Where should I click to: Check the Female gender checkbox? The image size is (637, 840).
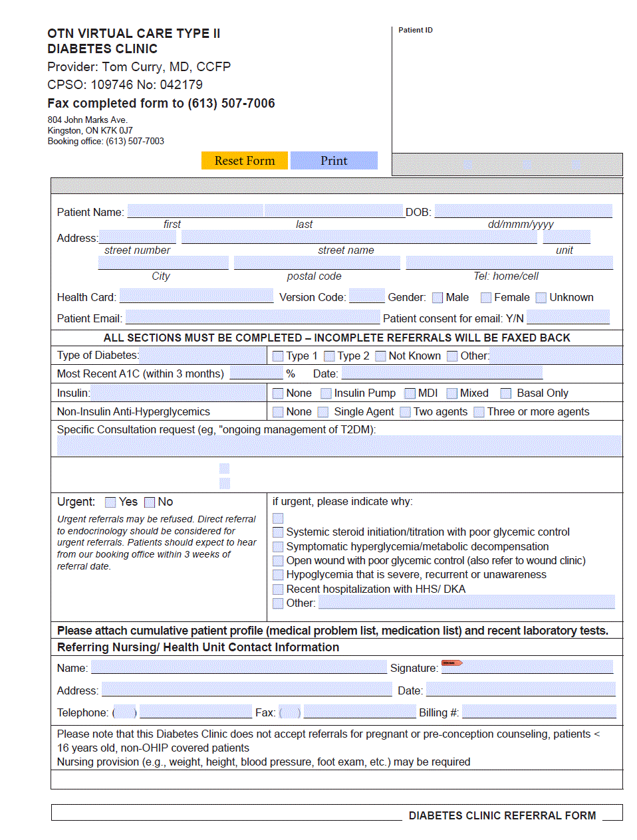coord(486,298)
